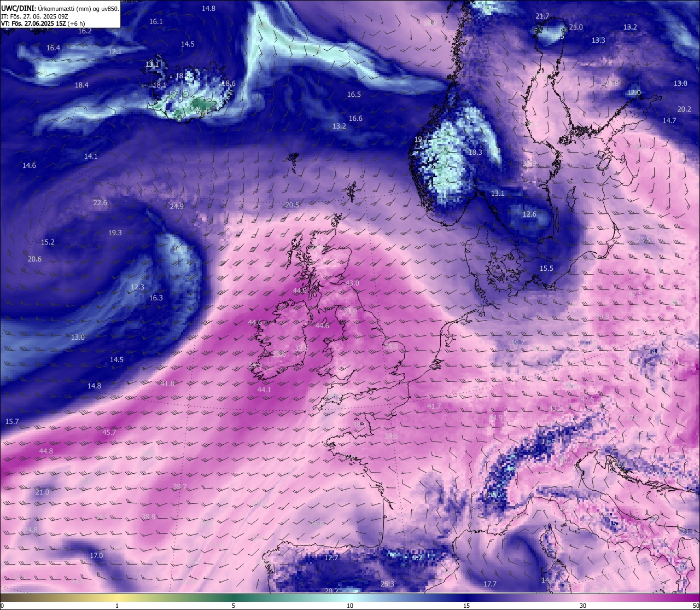This screenshot has height=610, width=700.
Task: Click the 16.3 value label
Action: click(156, 298)
